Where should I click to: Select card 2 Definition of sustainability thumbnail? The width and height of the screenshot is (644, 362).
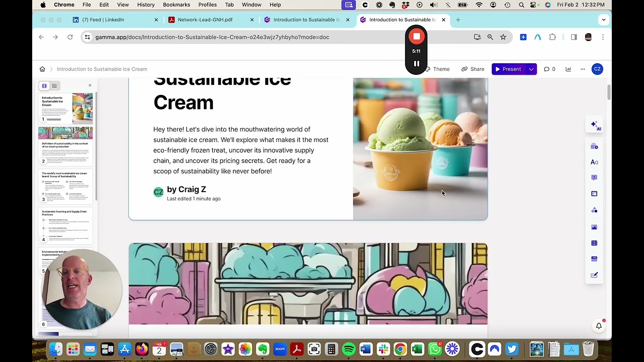click(65, 146)
